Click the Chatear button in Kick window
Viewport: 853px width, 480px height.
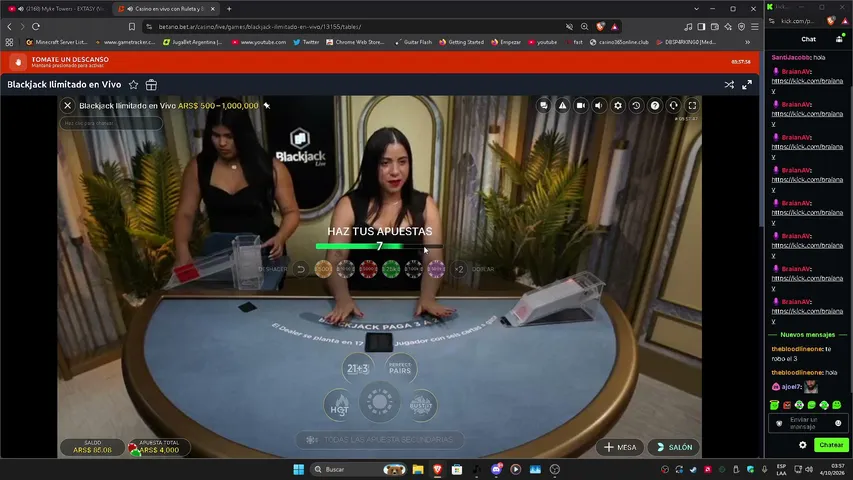(x=831, y=445)
